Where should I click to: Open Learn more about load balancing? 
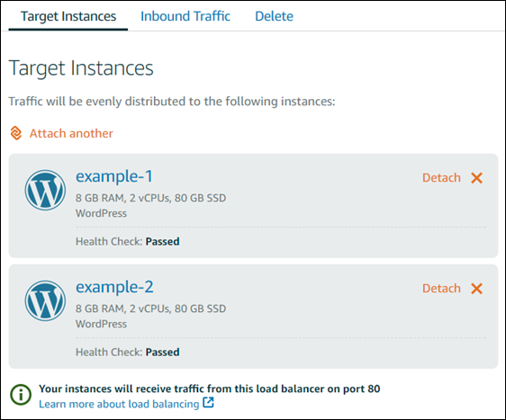point(119,404)
